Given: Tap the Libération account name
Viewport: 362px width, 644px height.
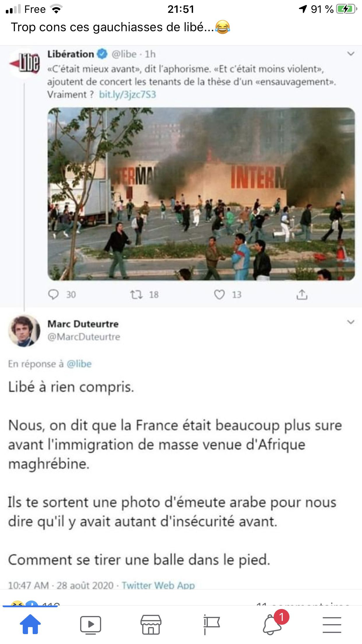Looking at the screenshot, I should [x=71, y=54].
